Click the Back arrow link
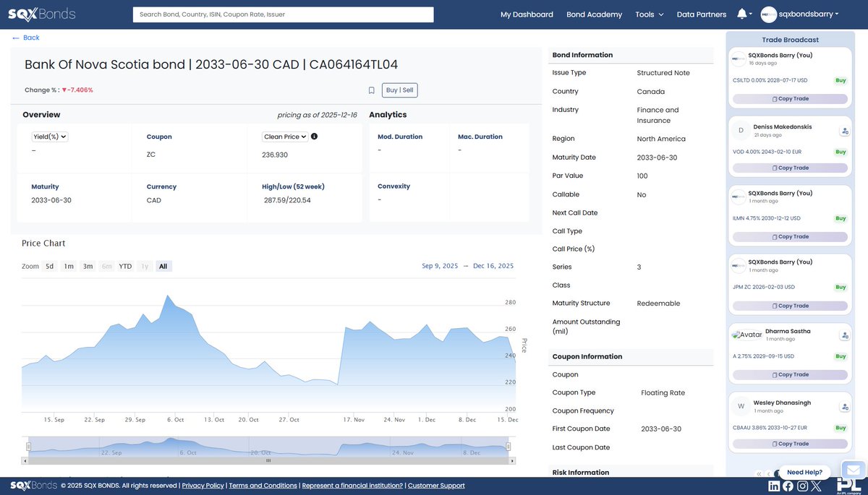 26,38
